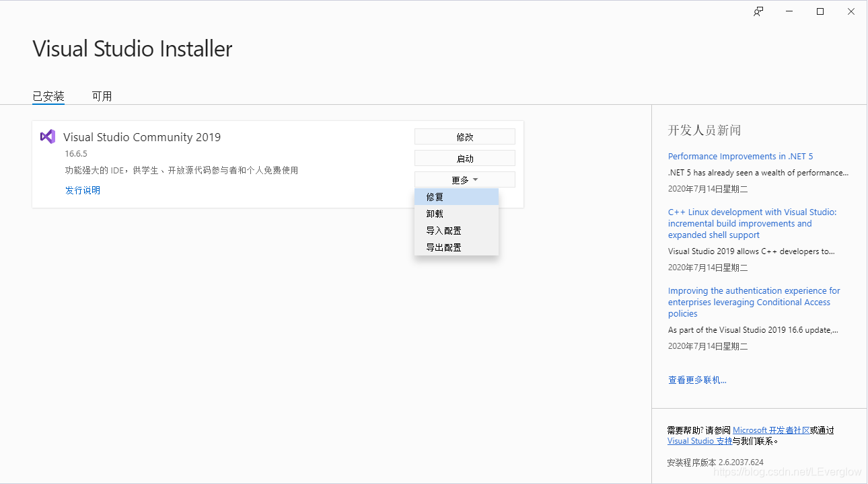Switch to the 可用 tab
Viewport: 868px width, 484px height.
102,96
